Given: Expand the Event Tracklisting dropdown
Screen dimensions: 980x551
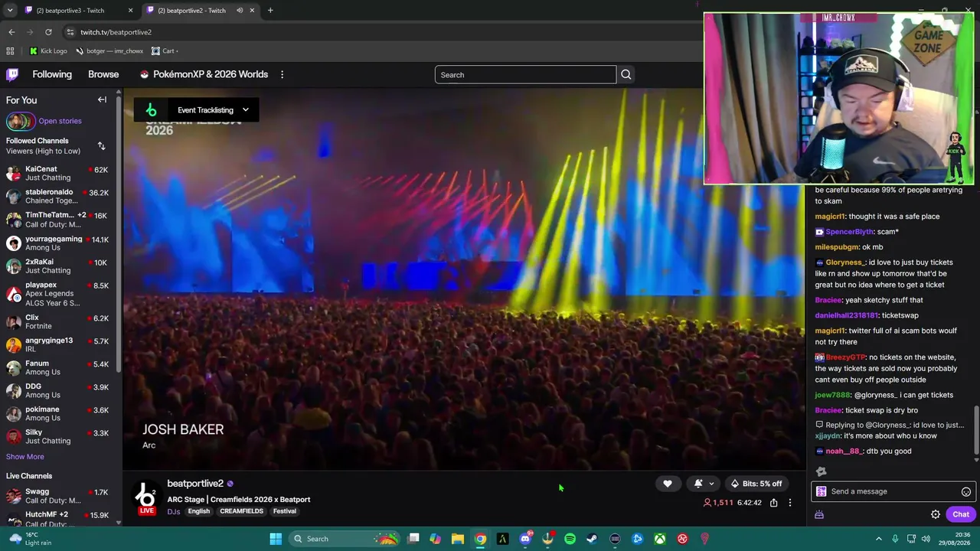Looking at the screenshot, I should pos(245,109).
